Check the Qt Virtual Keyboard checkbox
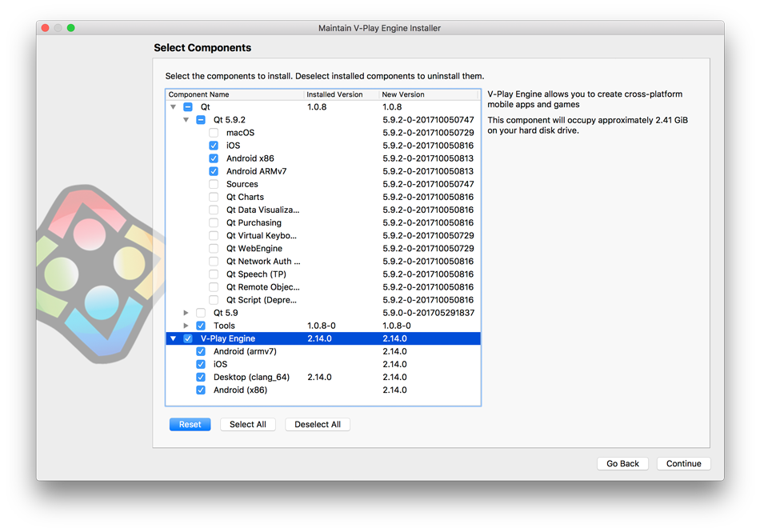The image size is (760, 532). tap(214, 235)
